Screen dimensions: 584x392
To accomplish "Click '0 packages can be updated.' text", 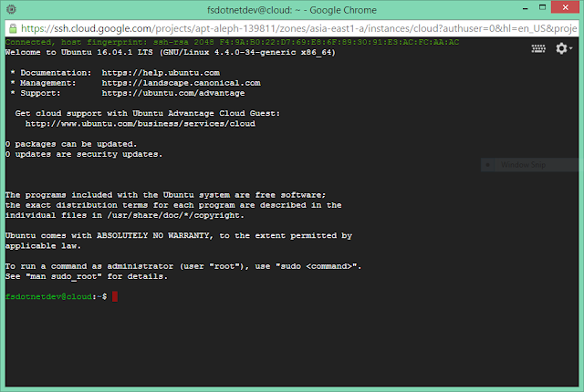I will (x=71, y=144).
